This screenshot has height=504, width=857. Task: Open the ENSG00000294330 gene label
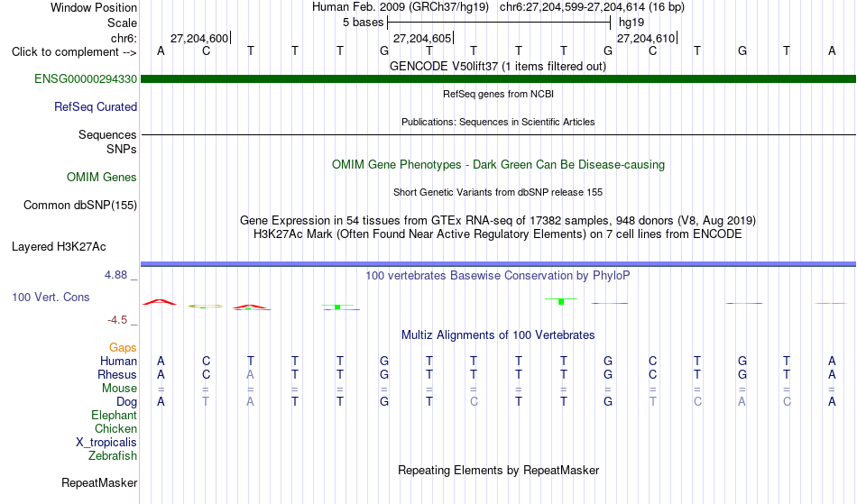coord(86,79)
